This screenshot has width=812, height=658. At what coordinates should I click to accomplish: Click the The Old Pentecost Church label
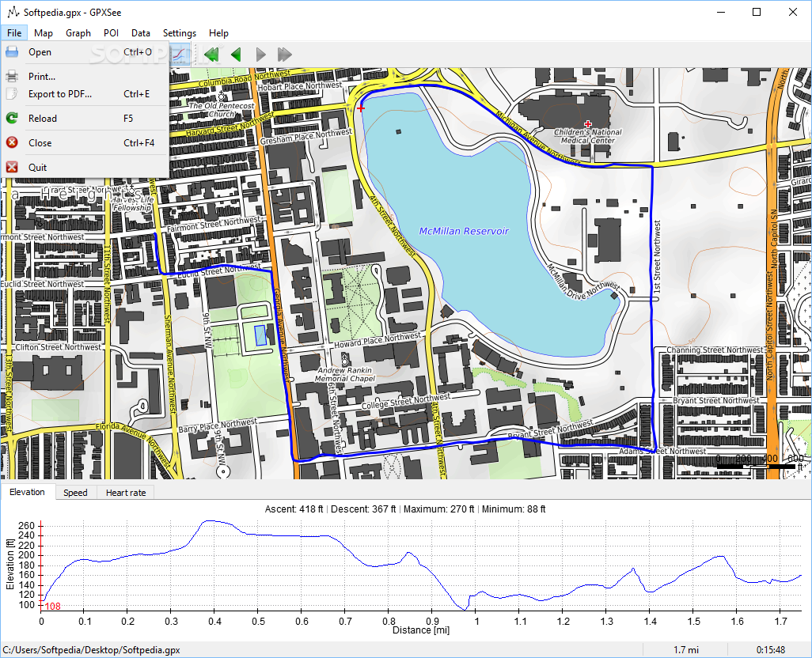tap(222, 110)
